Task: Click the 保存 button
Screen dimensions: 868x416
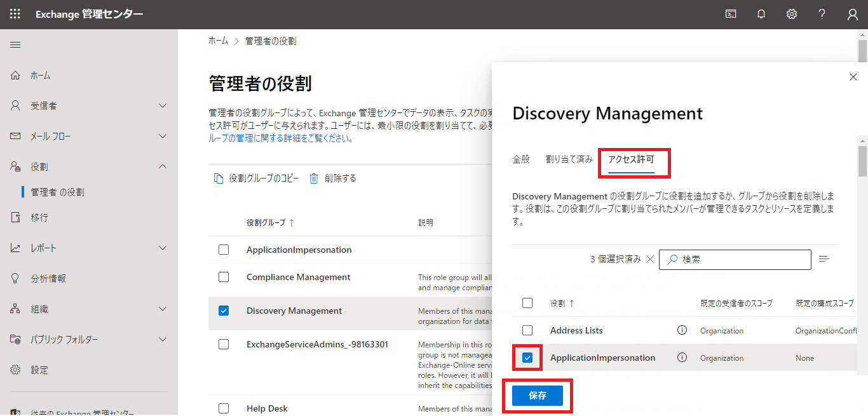Action: tap(538, 395)
